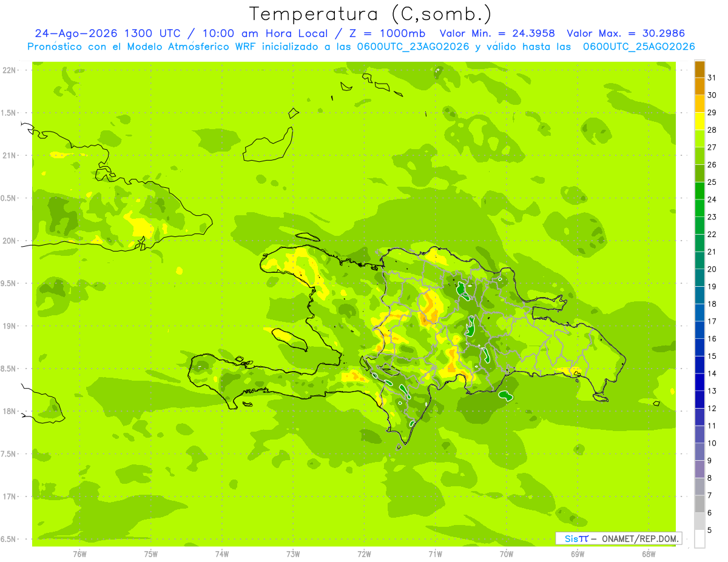Pick the gray legend swatch between 6 and 7
728x562 pixels.
699,504
